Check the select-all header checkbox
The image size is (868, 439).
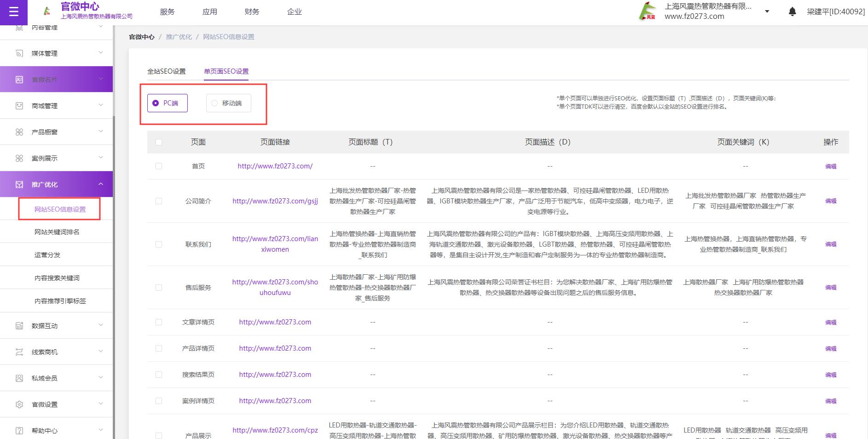[x=159, y=142]
